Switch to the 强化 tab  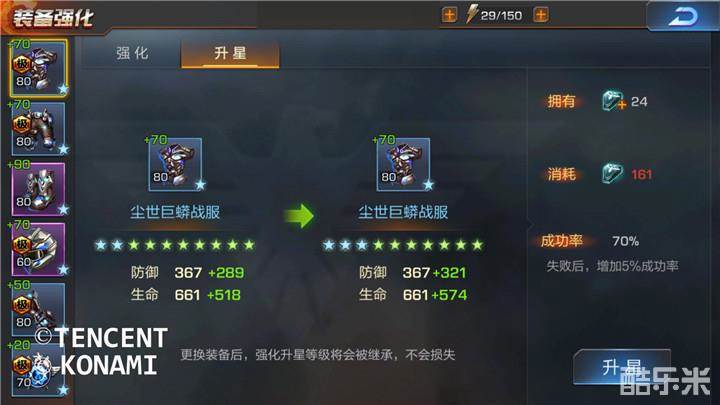[132, 53]
